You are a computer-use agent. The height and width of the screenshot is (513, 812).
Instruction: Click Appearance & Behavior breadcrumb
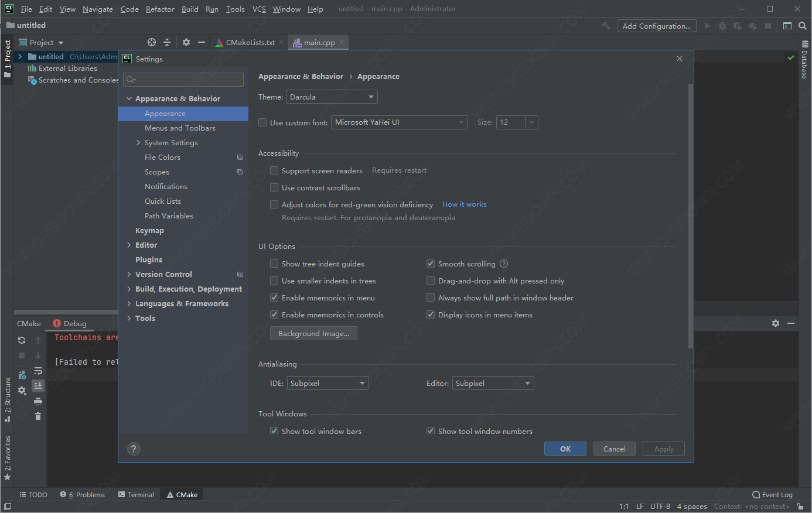(301, 77)
